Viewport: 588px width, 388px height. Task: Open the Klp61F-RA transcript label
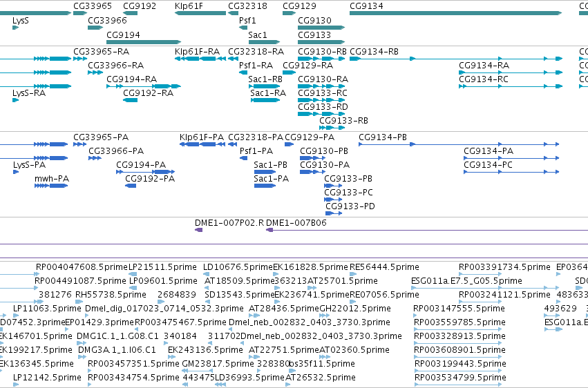coord(197,51)
